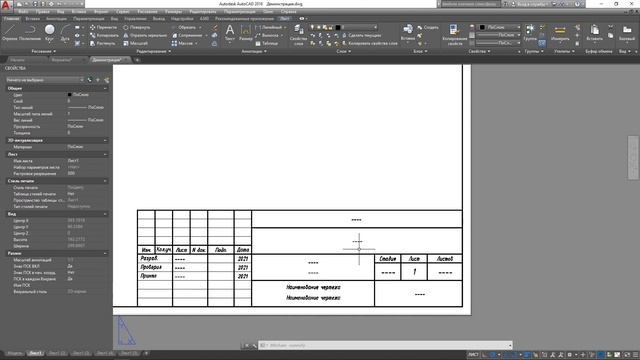Click the Выноска leader button
The image size is (640, 360).
point(268,36)
